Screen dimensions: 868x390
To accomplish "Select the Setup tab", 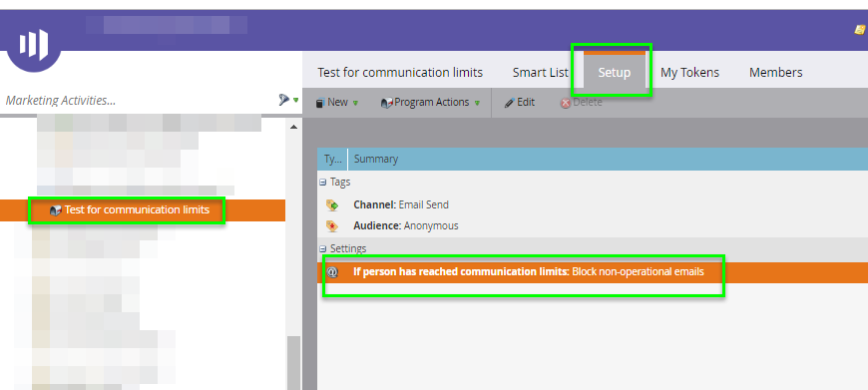I will (614, 73).
